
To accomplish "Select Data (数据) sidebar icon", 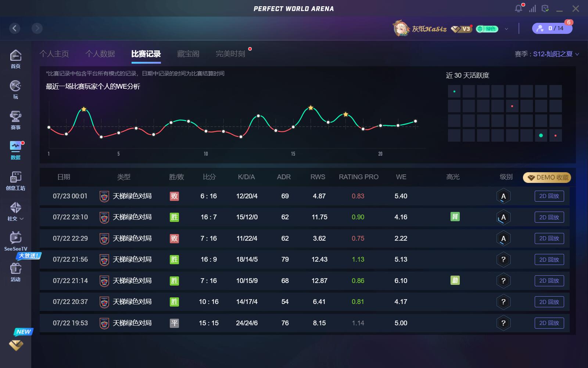I will point(15,151).
